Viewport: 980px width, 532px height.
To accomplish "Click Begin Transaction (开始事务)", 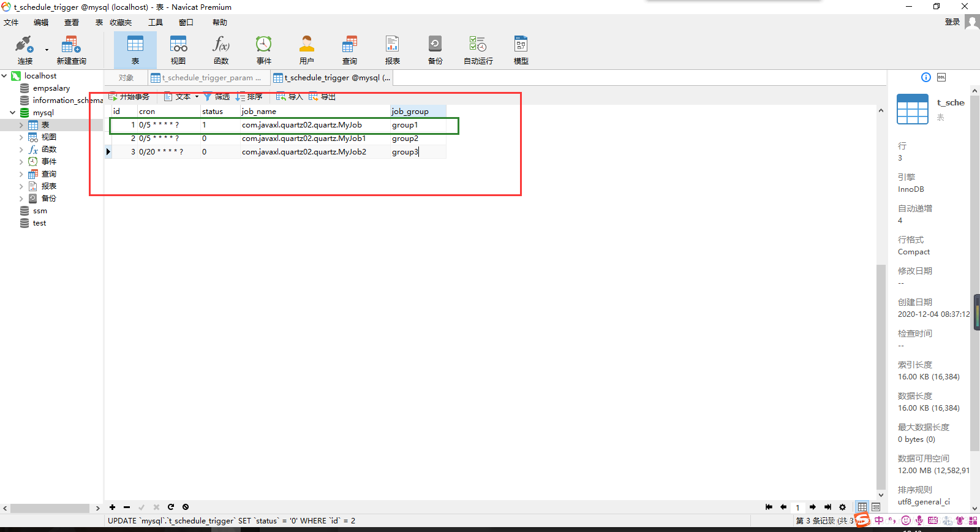I will pyautogui.click(x=129, y=97).
